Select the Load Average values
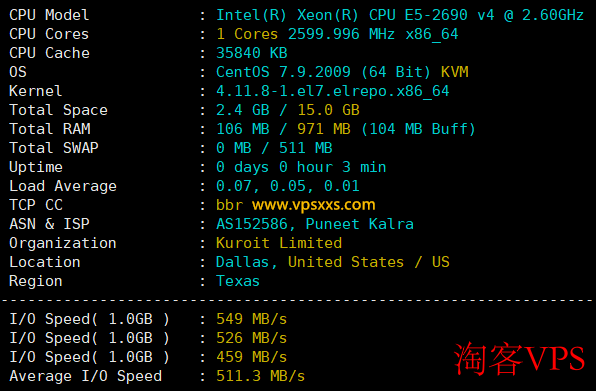 tap(288, 186)
